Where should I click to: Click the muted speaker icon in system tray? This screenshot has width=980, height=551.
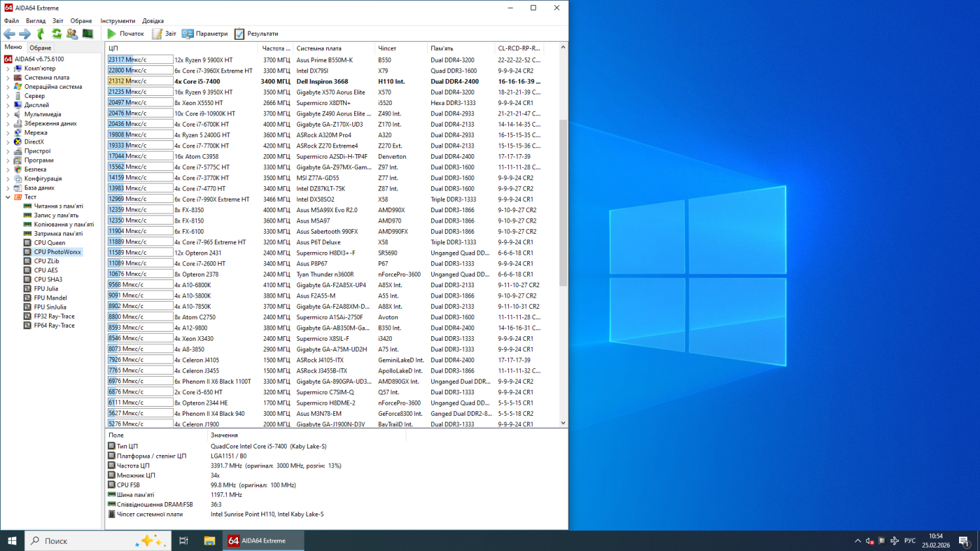click(870, 541)
